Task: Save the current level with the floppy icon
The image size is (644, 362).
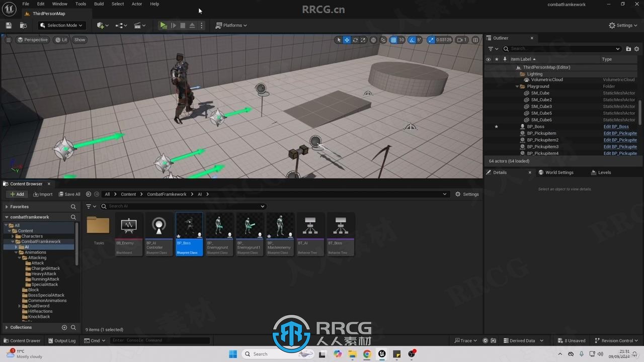Action: tap(9, 25)
